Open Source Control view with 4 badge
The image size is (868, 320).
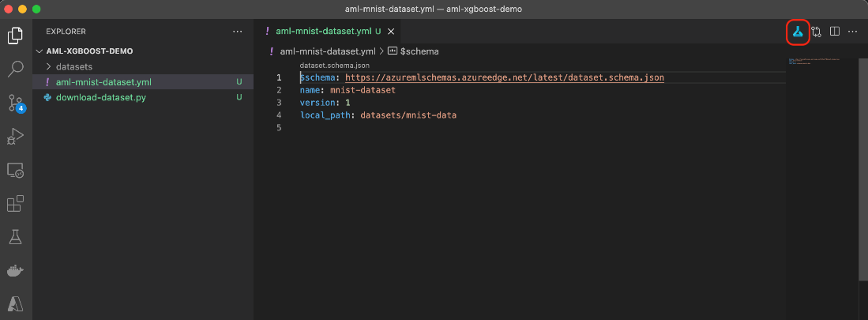(16, 103)
